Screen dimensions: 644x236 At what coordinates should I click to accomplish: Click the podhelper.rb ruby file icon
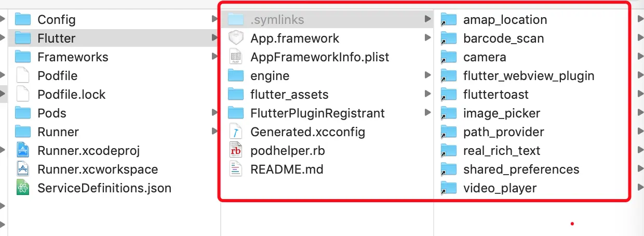click(x=236, y=151)
